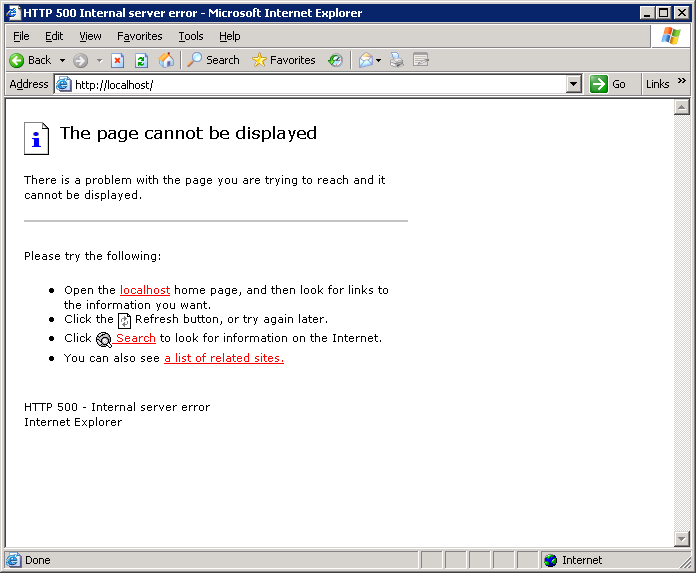The image size is (696, 573).
Task: Open the View menu
Action: click(x=90, y=36)
